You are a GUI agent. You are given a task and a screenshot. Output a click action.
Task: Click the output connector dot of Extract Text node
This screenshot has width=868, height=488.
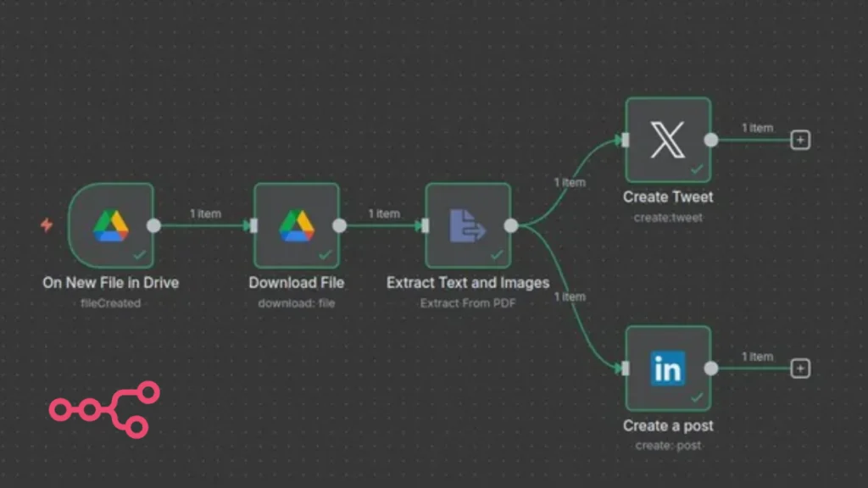pos(511,225)
